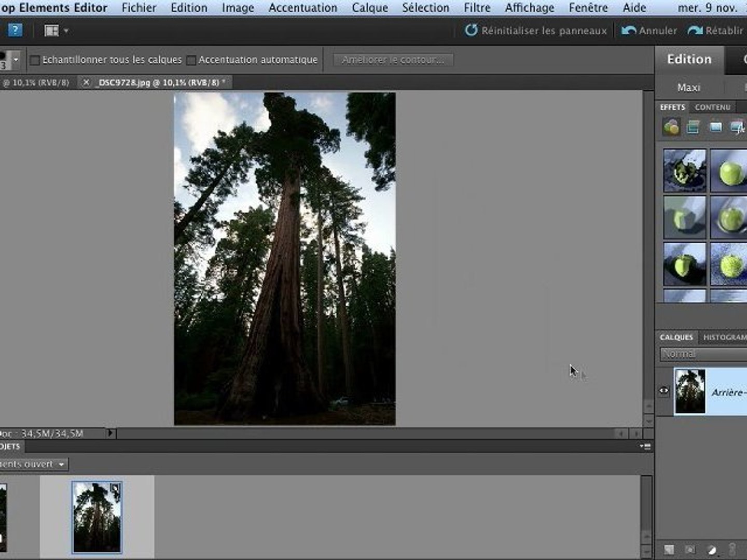
Task: Open the project bin panel options menu
Action: (645, 446)
